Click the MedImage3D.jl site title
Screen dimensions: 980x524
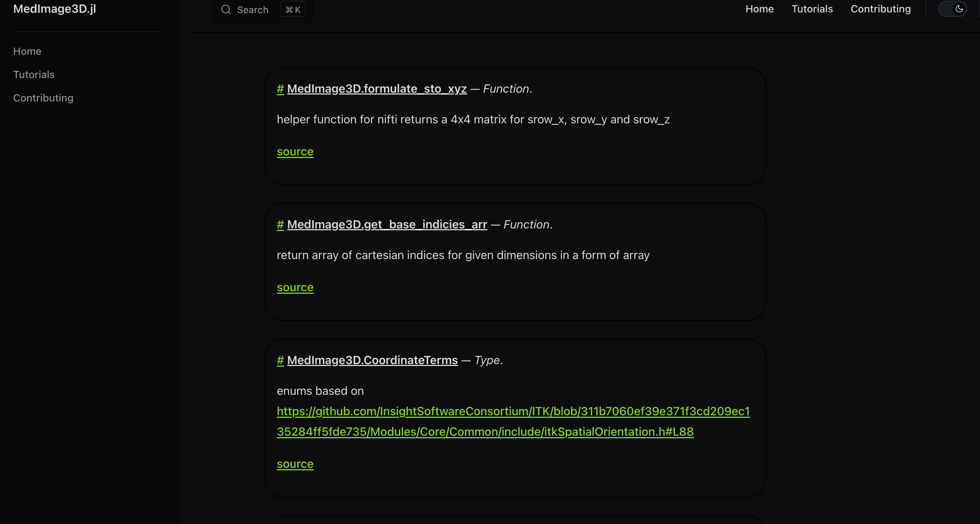point(54,9)
